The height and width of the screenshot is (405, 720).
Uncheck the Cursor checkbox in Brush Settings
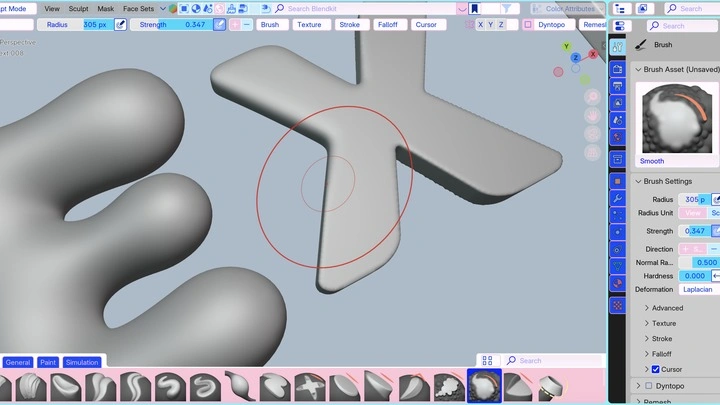point(656,369)
